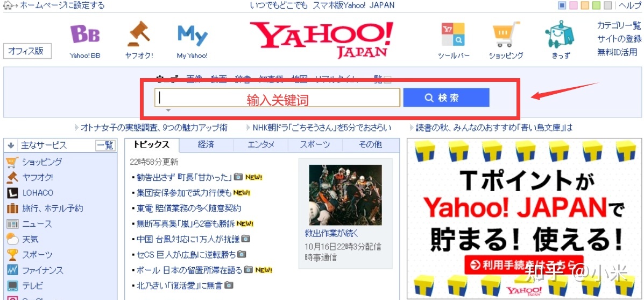Open headline 東電 賠償業務の多く随意契約
The width and height of the screenshot is (644, 300).
(x=189, y=208)
